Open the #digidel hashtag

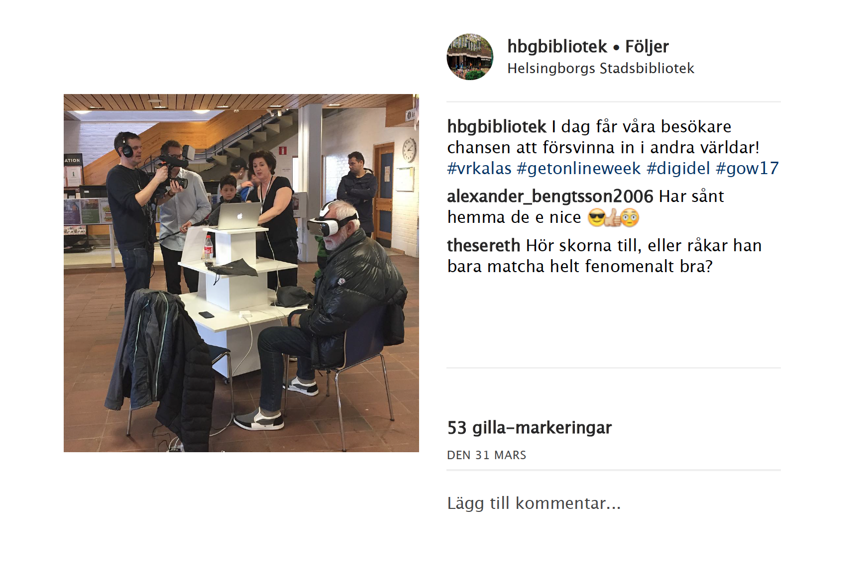pos(678,168)
